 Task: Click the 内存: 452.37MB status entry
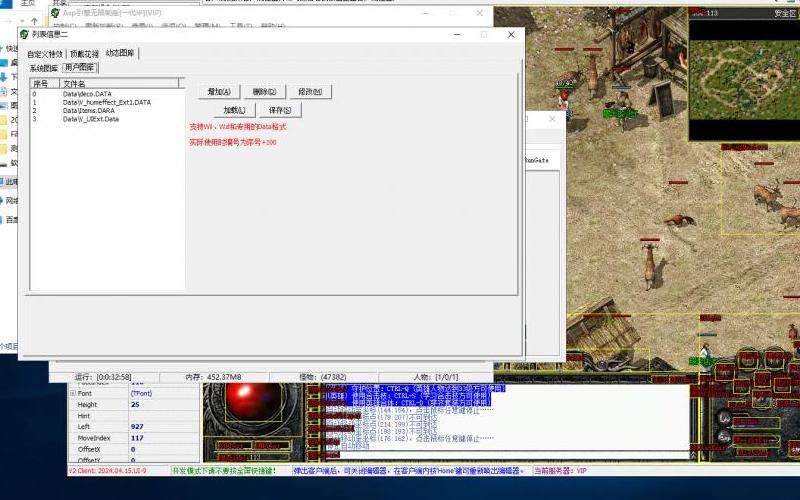(x=213, y=377)
